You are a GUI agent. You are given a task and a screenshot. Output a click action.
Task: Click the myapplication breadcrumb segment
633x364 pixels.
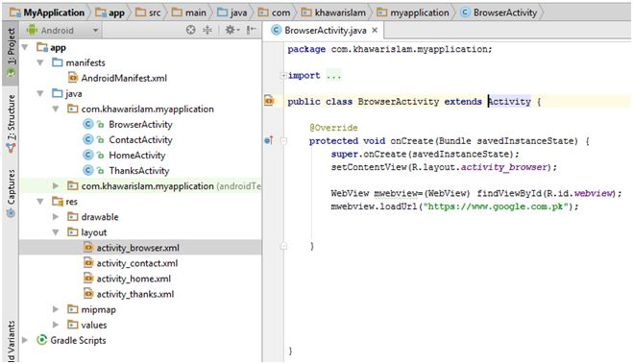click(x=413, y=12)
